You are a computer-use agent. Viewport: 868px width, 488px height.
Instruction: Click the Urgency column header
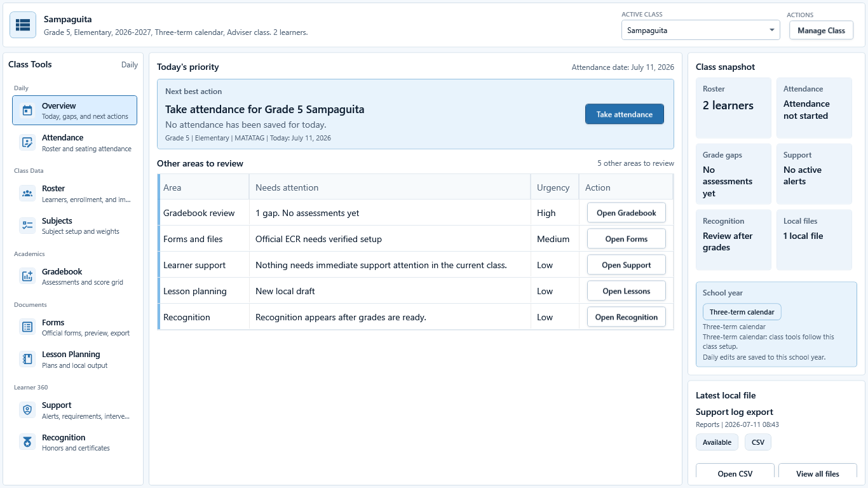click(554, 187)
